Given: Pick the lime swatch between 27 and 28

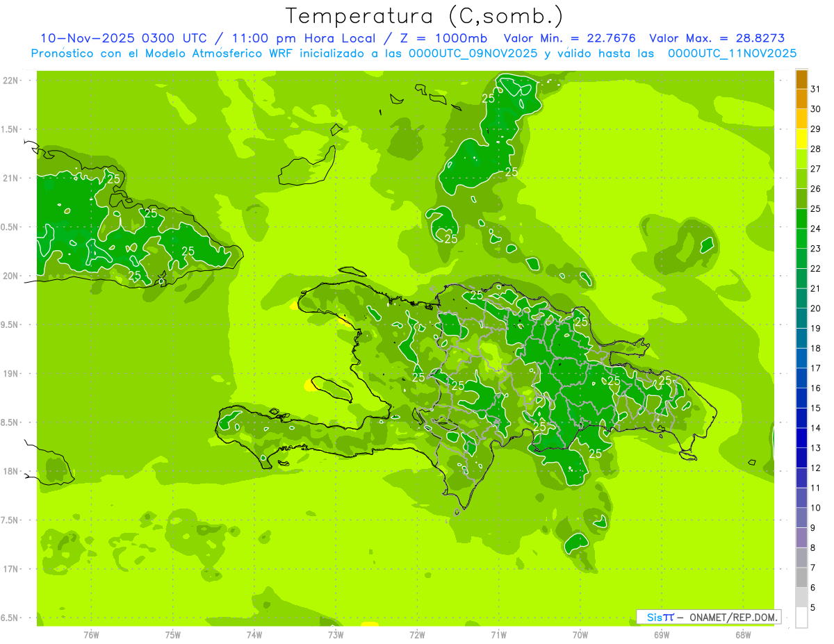Looking at the screenshot, I should pyautogui.click(x=801, y=159).
